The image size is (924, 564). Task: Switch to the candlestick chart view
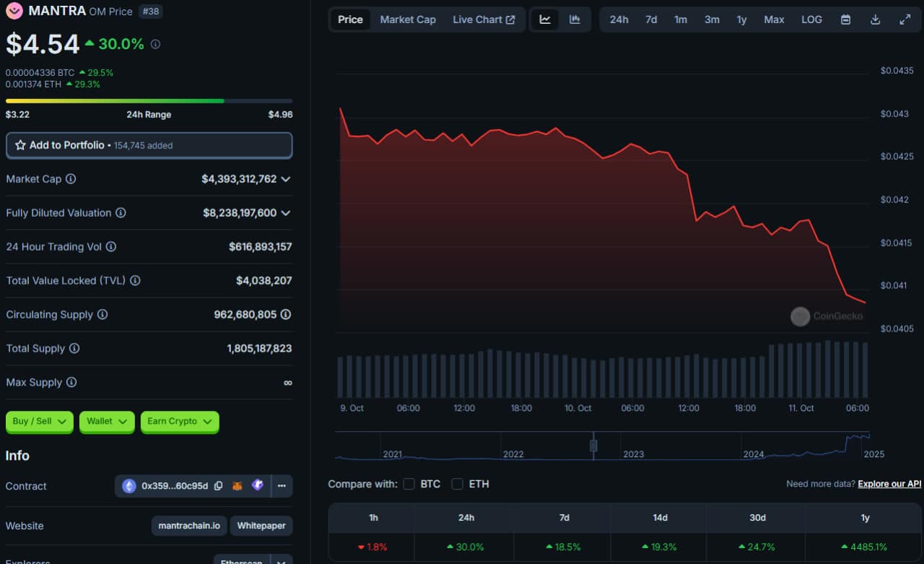point(575,19)
